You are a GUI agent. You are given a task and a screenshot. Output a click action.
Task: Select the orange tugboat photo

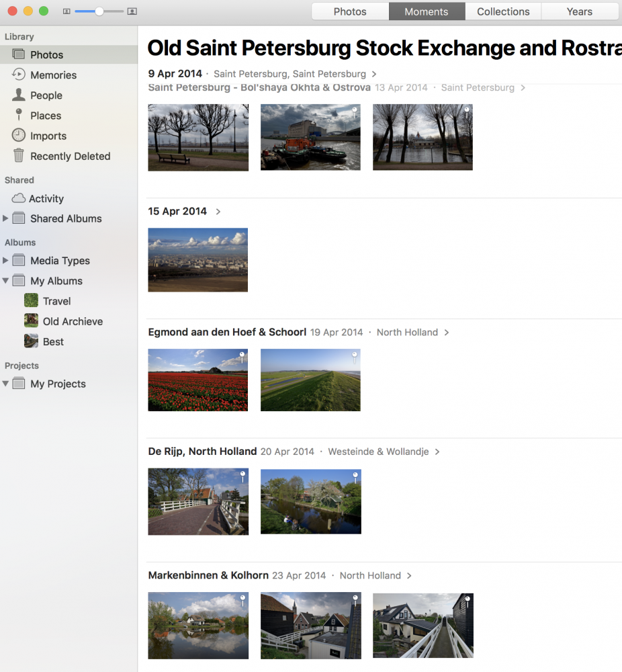coord(310,137)
